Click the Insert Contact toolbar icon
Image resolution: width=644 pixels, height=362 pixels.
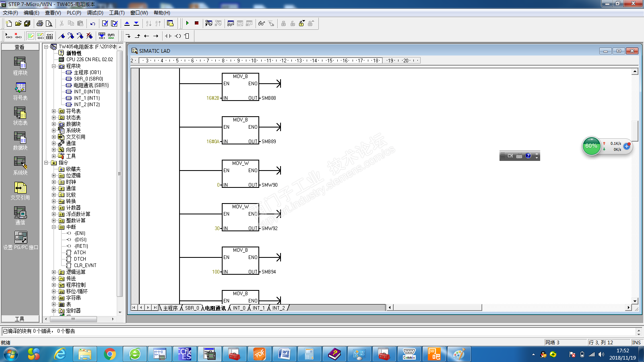point(168,36)
